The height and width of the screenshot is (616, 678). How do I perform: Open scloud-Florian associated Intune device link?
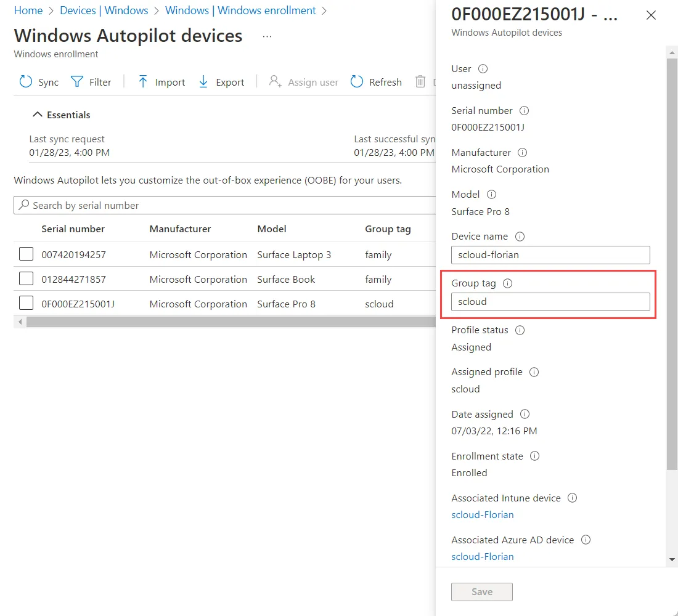coord(483,515)
